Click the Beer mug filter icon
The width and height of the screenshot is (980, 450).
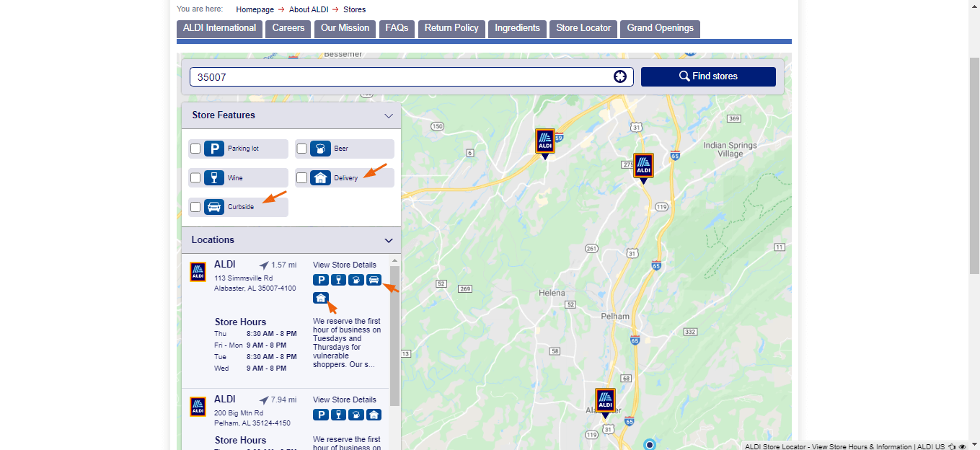click(x=320, y=149)
